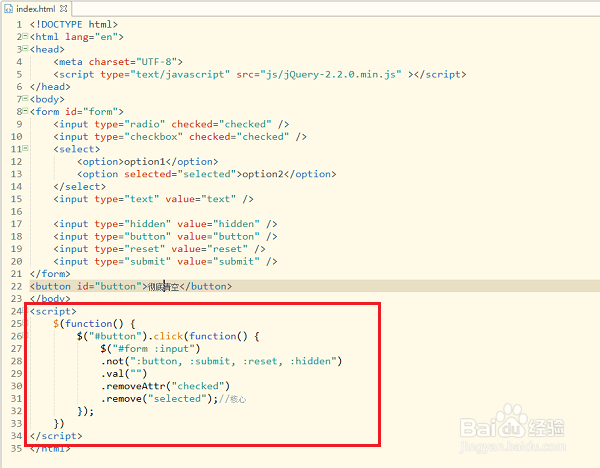600x468 pixels.
Task: Click the form id="form" opening tag
Action: coord(77,112)
